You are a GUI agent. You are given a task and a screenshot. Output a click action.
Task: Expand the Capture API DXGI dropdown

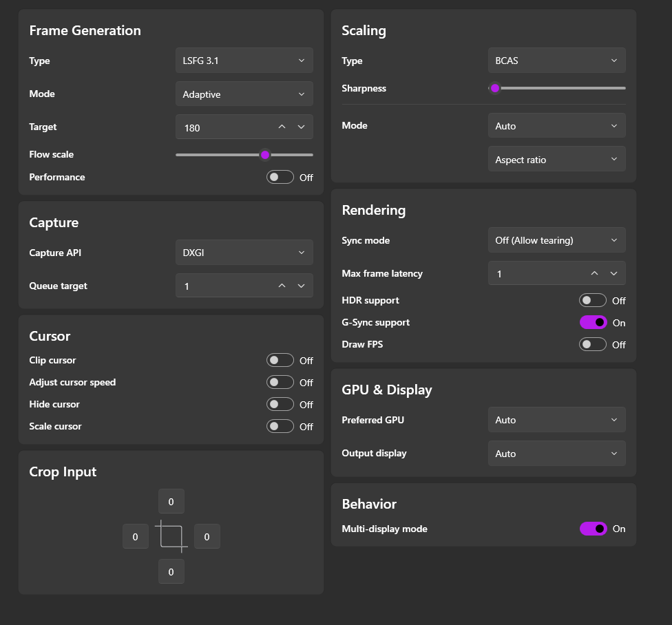[x=244, y=253]
